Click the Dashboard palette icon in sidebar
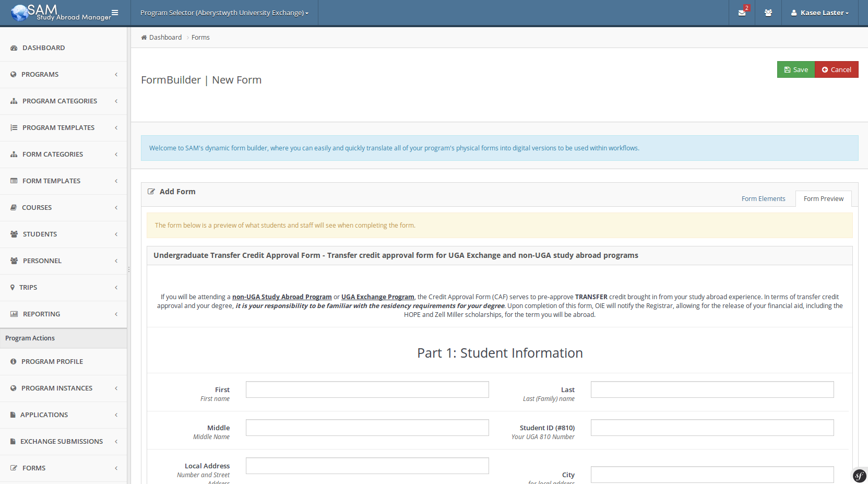Screen dimensions: 868x484 [x=14, y=48]
